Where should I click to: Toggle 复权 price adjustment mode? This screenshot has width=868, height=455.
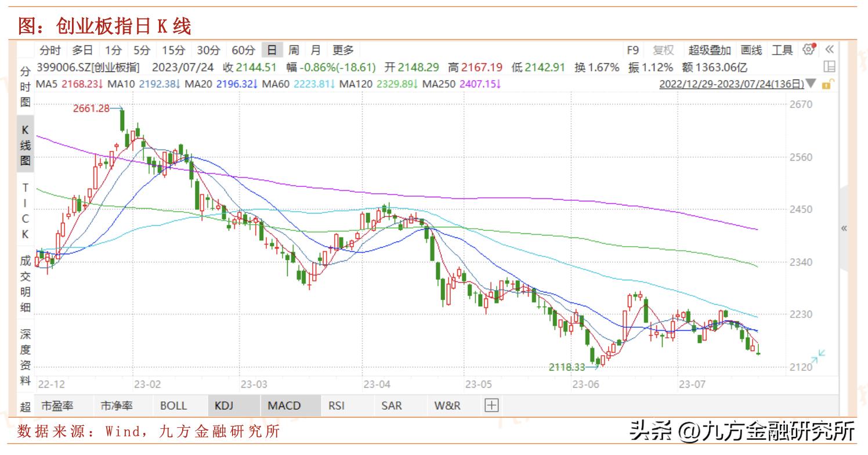click(x=662, y=50)
